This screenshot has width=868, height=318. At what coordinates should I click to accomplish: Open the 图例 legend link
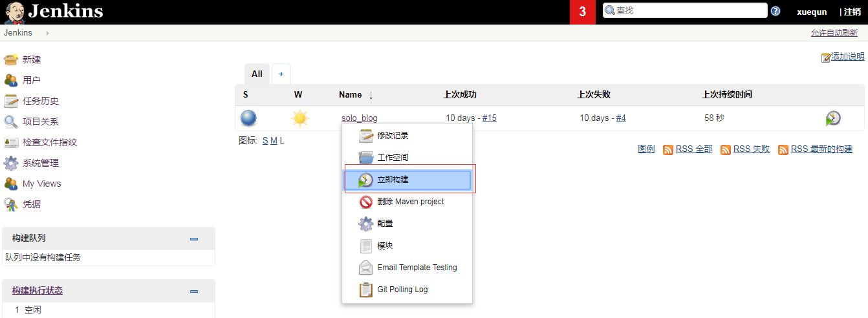tap(646, 149)
